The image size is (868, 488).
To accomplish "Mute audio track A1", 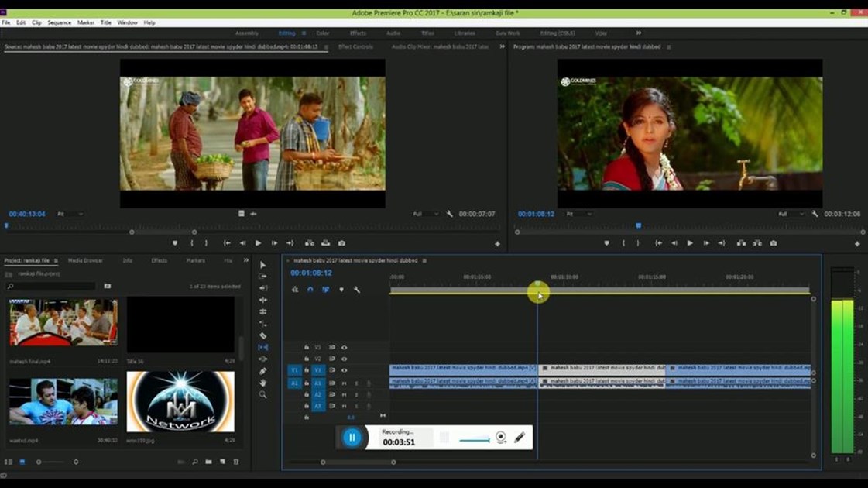I will [x=345, y=383].
